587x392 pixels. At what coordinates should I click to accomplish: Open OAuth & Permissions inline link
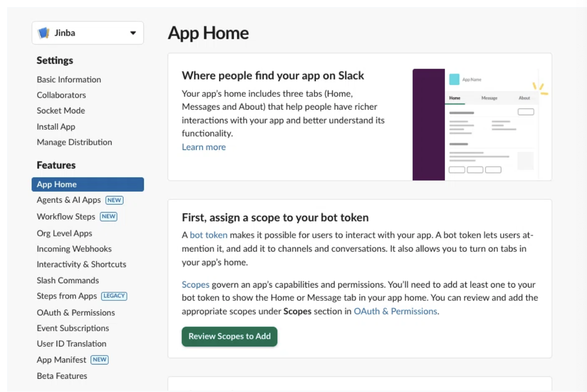[x=395, y=311]
